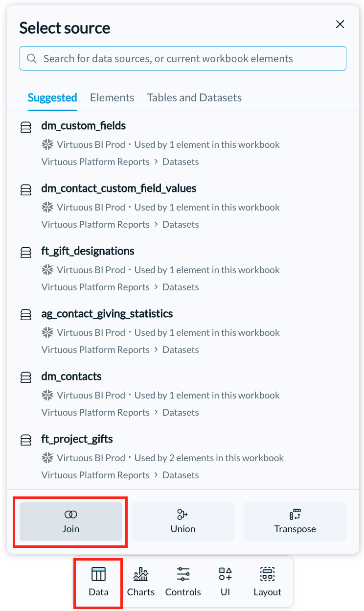This screenshot has height=611, width=364.
Task: Select dm_contact_custom_field_values source name
Action: coord(119,188)
